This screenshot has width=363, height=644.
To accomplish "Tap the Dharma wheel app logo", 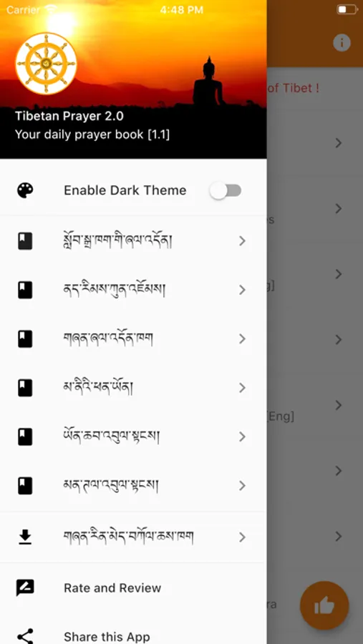I will pyautogui.click(x=46, y=64).
